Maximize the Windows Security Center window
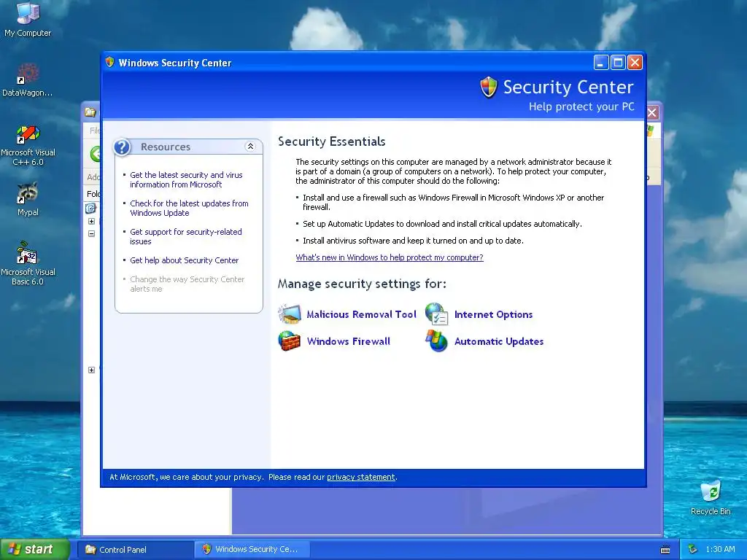 tap(618, 63)
